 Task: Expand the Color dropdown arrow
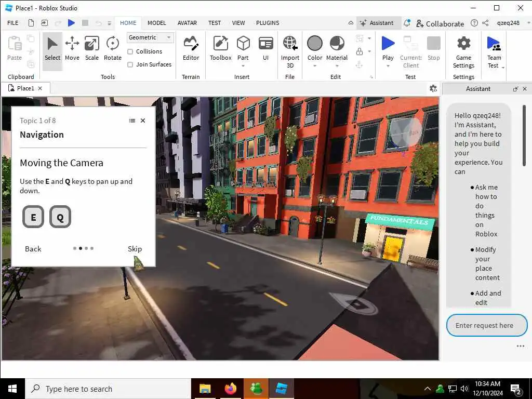pos(314,66)
